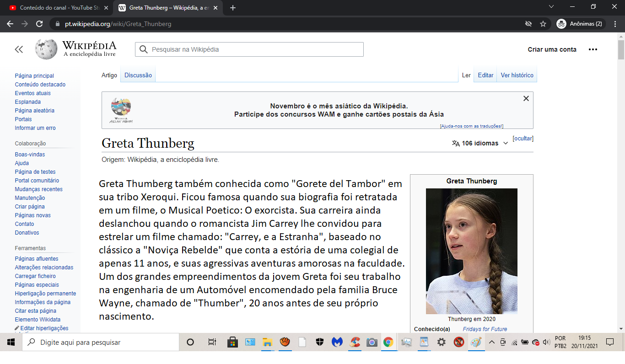Image resolution: width=625 pixels, height=364 pixels.
Task: Open File Explorer from taskbar
Action: [x=267, y=342]
